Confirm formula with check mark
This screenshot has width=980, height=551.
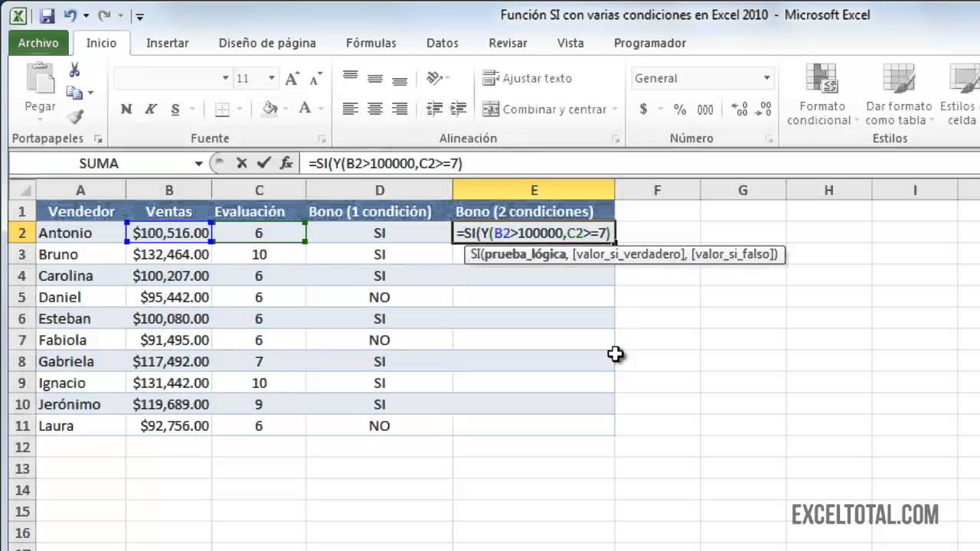(x=264, y=163)
